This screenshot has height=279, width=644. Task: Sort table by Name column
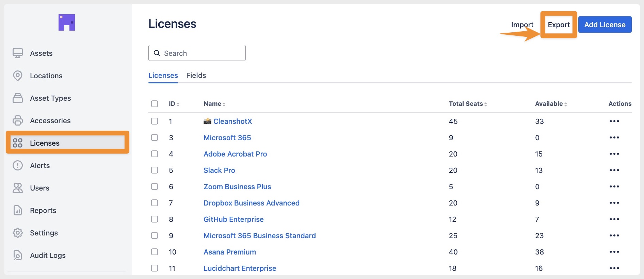214,104
